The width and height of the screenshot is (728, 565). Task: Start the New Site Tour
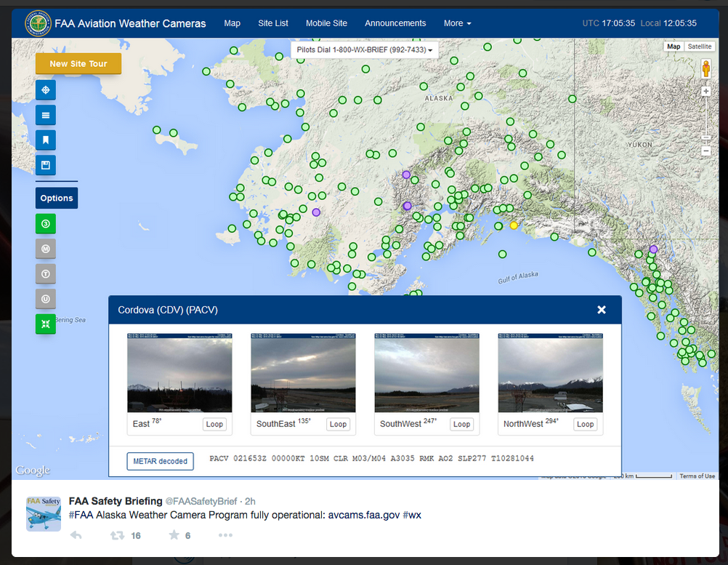[x=78, y=64]
